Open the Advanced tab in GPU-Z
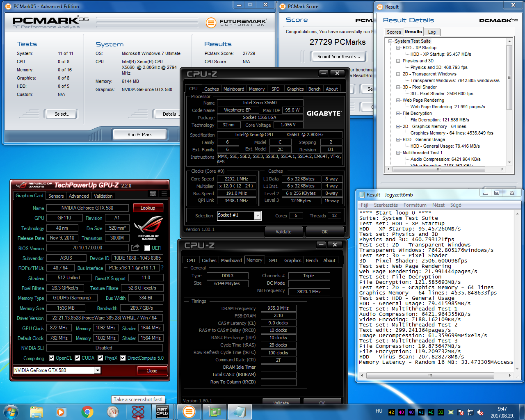This screenshot has width=525, height=420. point(79,196)
